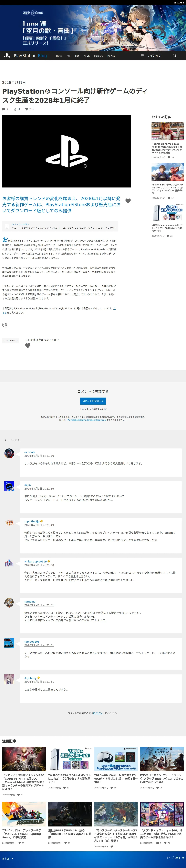Click the large PlayStation logo hero image
The height and width of the screenshot is (868, 186).
pyautogui.click(x=66, y=151)
